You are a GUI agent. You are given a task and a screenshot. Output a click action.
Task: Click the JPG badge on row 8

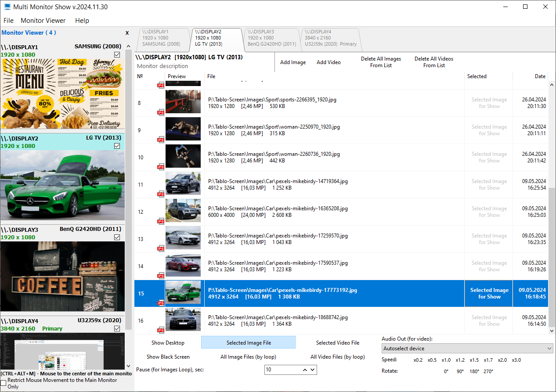click(161, 112)
